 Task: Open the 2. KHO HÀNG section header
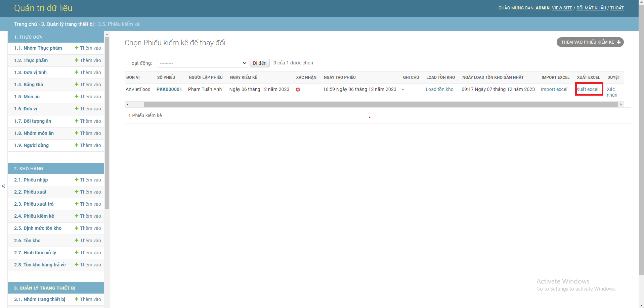tap(56, 168)
